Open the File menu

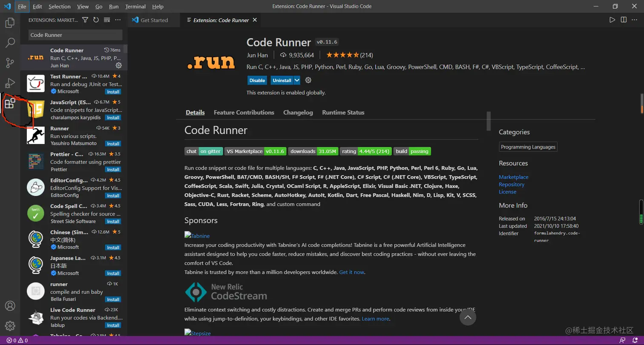click(x=22, y=6)
